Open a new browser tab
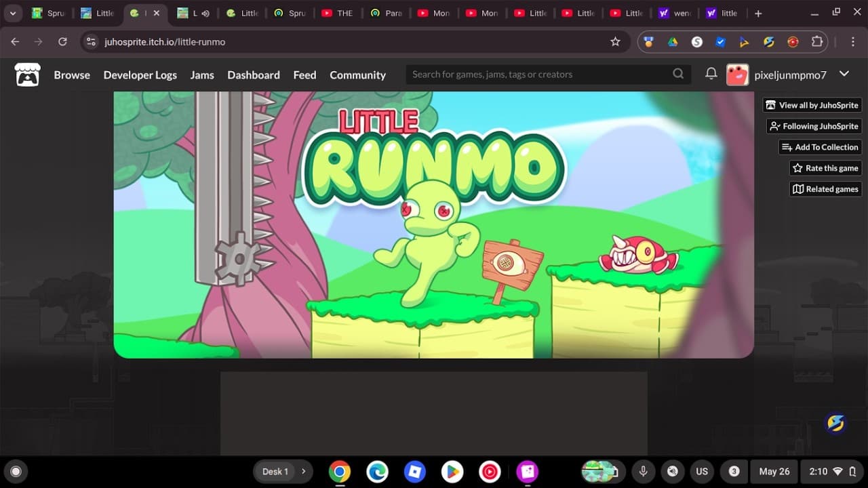 coord(758,13)
